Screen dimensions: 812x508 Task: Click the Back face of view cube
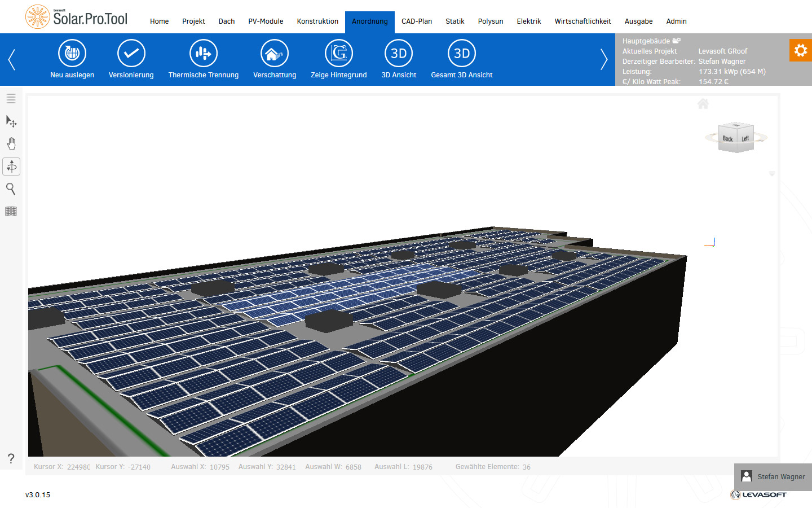tap(727, 139)
